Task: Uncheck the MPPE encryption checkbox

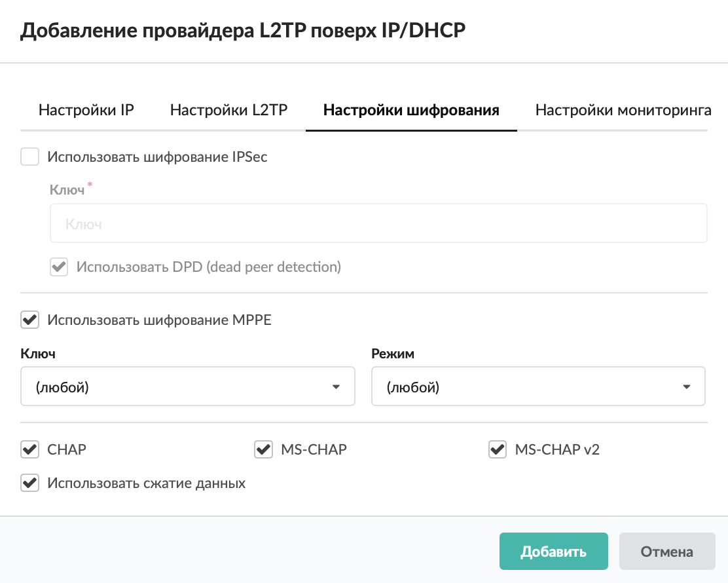Action: click(30, 320)
